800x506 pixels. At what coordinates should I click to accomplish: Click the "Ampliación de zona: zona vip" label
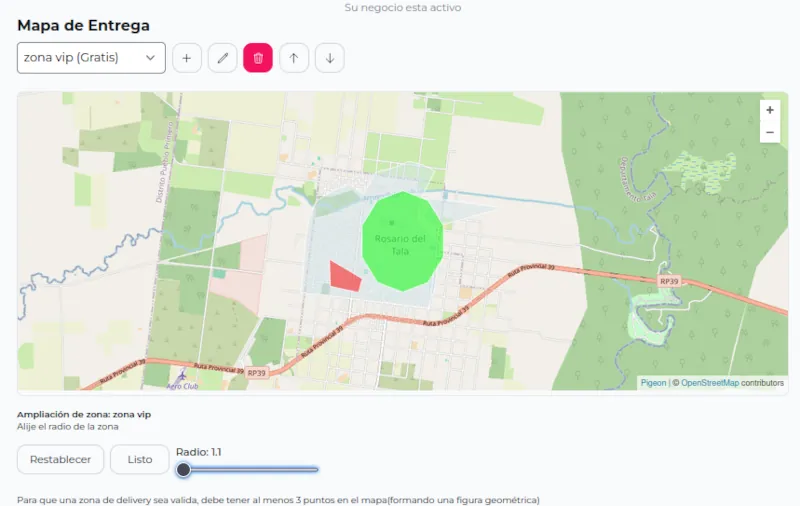84,414
